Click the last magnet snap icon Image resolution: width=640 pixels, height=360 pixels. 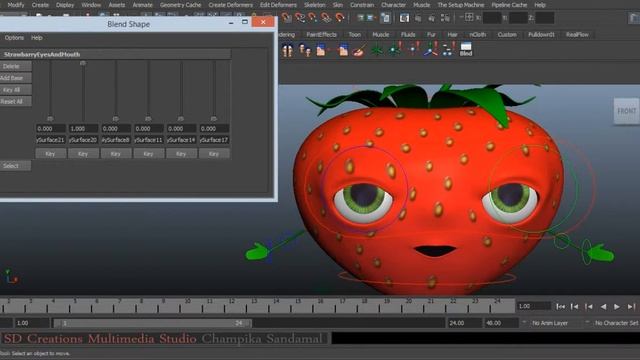pyautogui.click(x=339, y=18)
